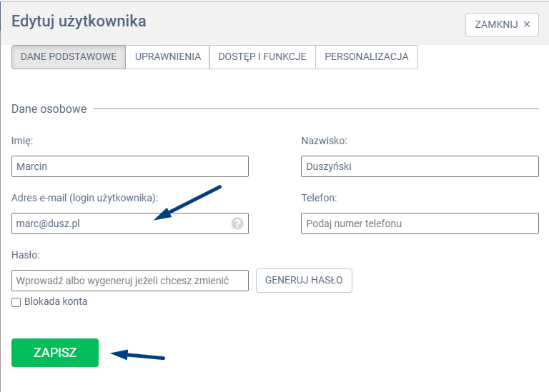Click the Hasło: field label
The image size is (549, 392).
click(x=25, y=255)
